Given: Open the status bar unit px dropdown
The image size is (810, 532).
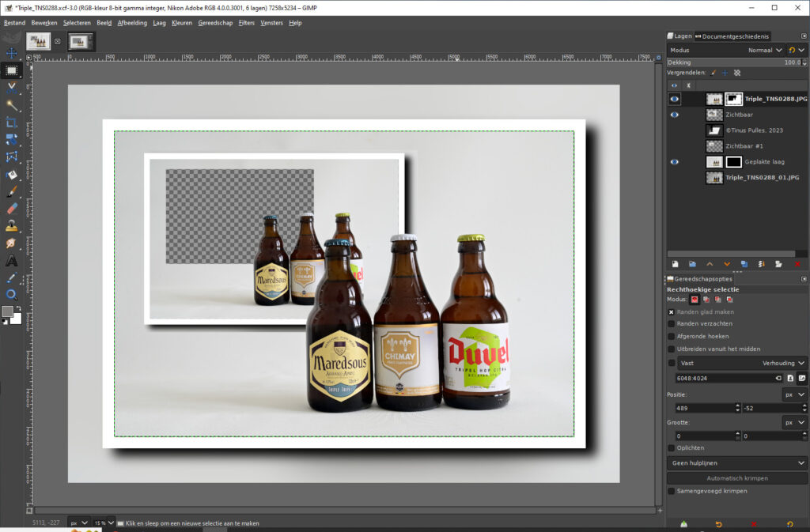Looking at the screenshot, I should click(78, 523).
